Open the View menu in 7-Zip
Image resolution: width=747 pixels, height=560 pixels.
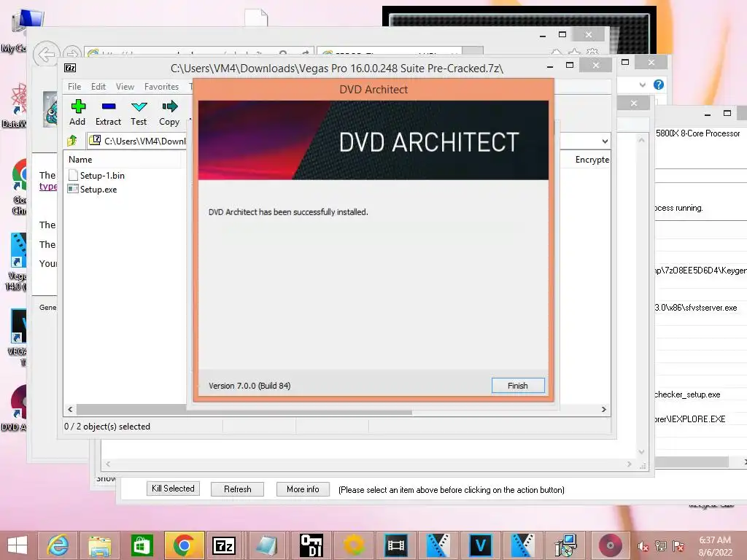(x=125, y=87)
